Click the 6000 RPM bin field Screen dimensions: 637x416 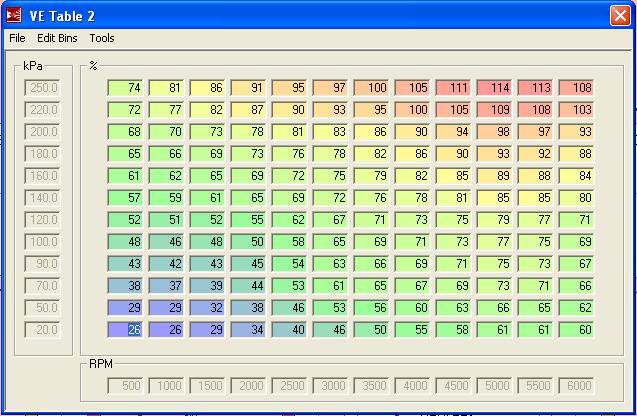(x=576, y=387)
